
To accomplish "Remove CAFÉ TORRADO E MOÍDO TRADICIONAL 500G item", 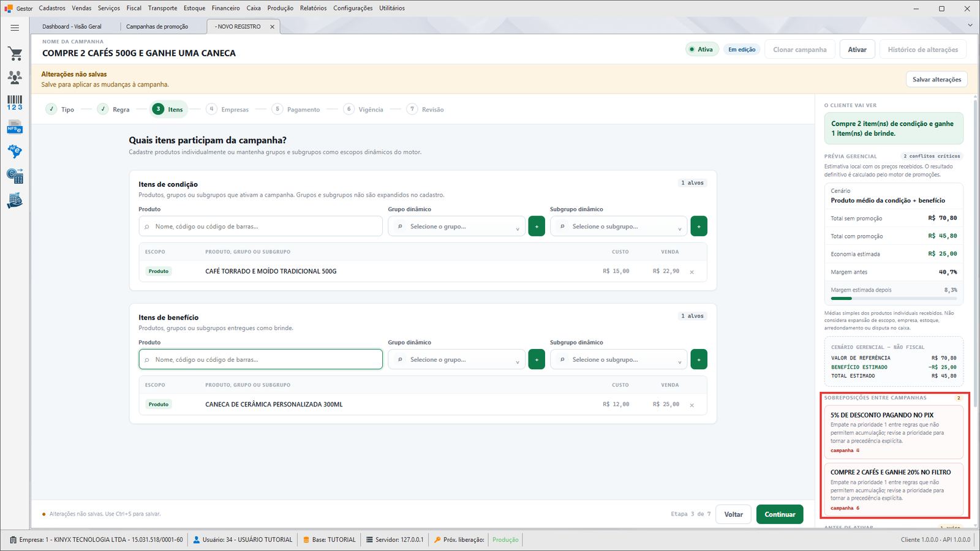I will coord(692,272).
